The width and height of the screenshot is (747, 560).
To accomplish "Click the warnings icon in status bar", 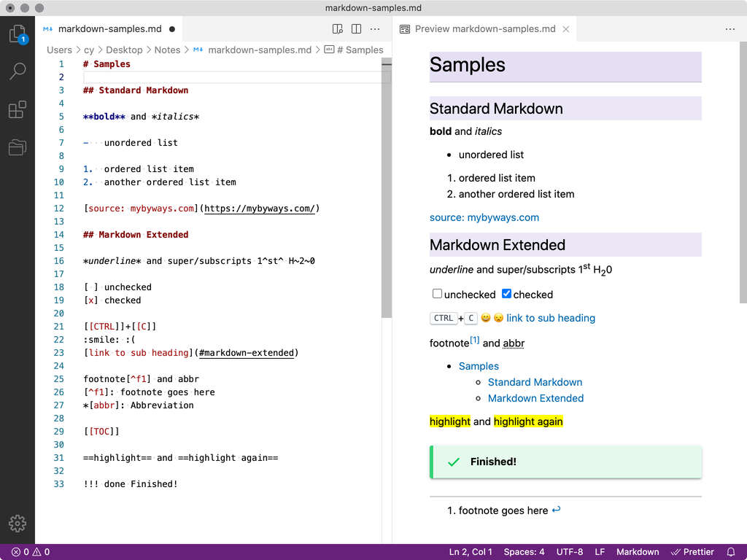I will tap(36, 552).
